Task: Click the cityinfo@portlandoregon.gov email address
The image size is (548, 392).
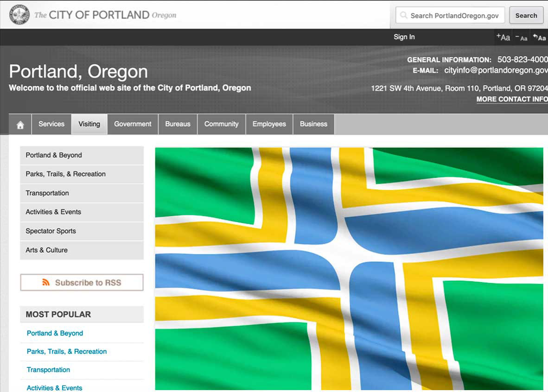Action: pyautogui.click(x=496, y=70)
